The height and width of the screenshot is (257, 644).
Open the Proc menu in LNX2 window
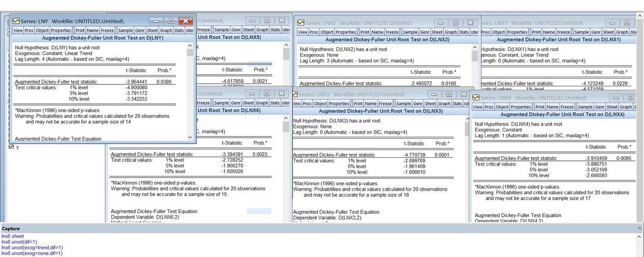(x=314, y=32)
